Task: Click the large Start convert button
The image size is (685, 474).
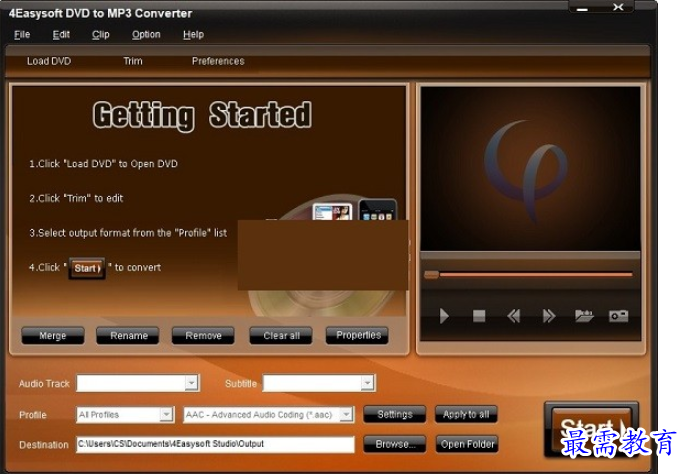Action: [592, 428]
